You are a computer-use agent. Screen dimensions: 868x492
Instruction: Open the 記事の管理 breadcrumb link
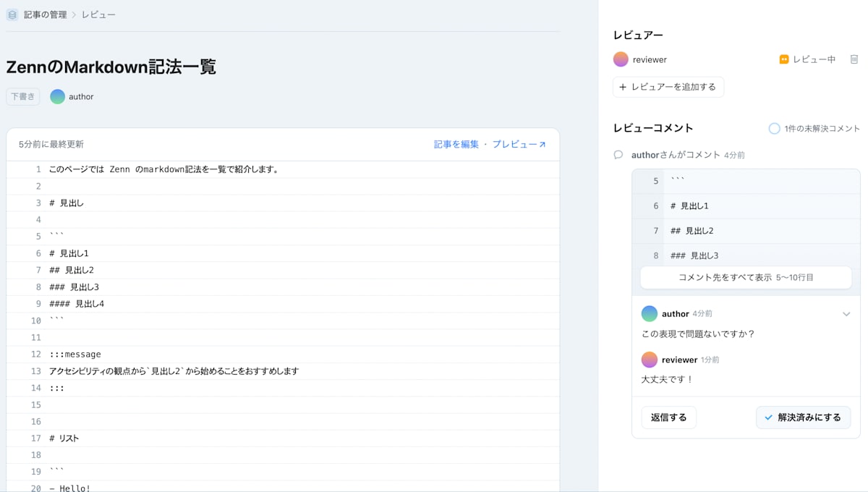tap(45, 14)
